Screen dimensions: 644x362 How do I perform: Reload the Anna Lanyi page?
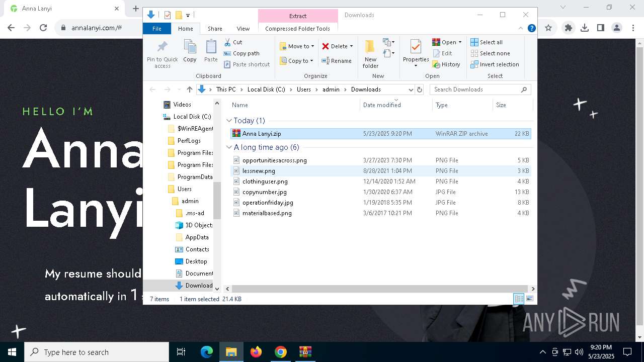pyautogui.click(x=43, y=28)
